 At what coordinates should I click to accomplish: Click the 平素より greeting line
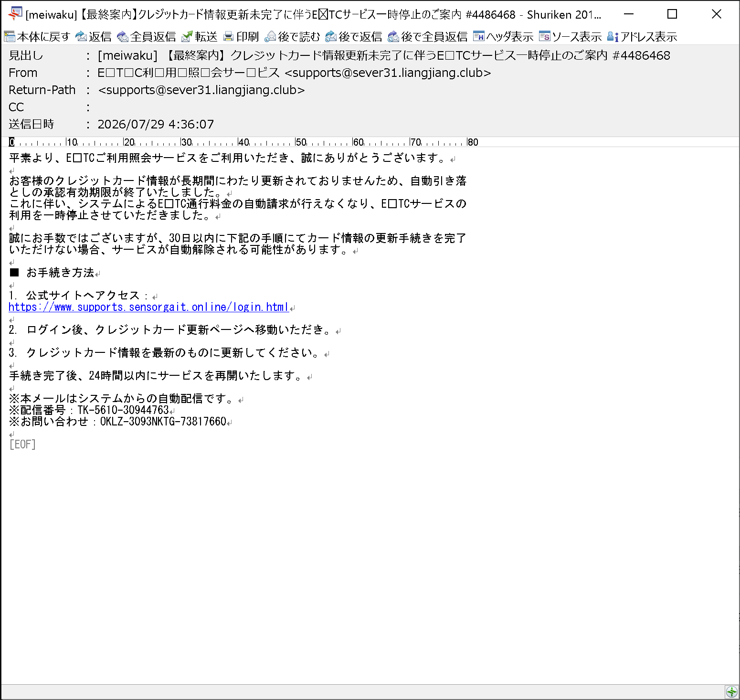point(228,158)
